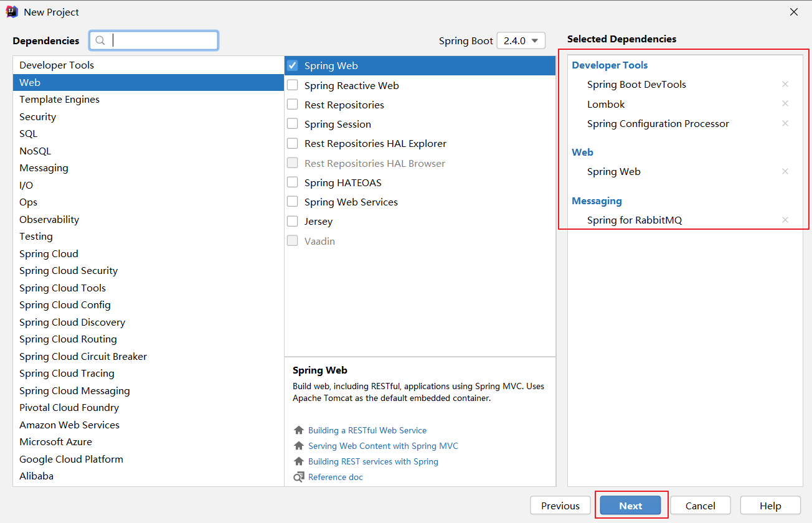Remove Spring Web from selected dependencies
Image resolution: width=812 pixels, height=523 pixels.
785,171
